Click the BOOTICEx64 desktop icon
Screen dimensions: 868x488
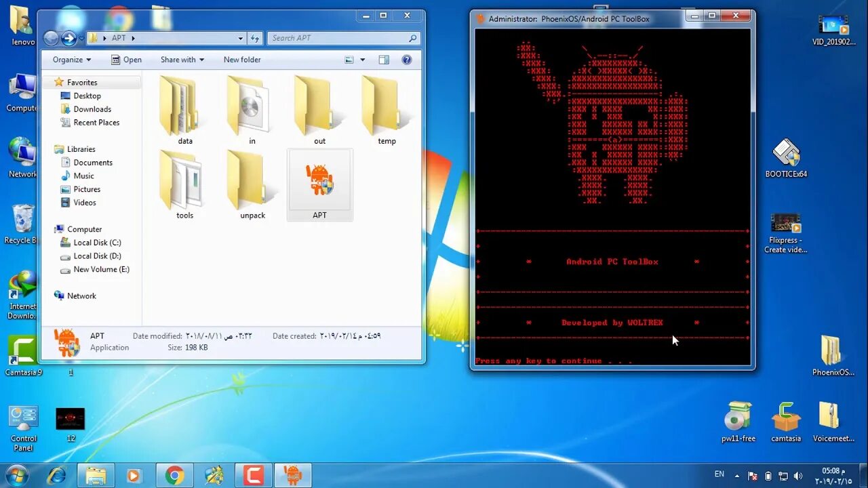(x=786, y=158)
